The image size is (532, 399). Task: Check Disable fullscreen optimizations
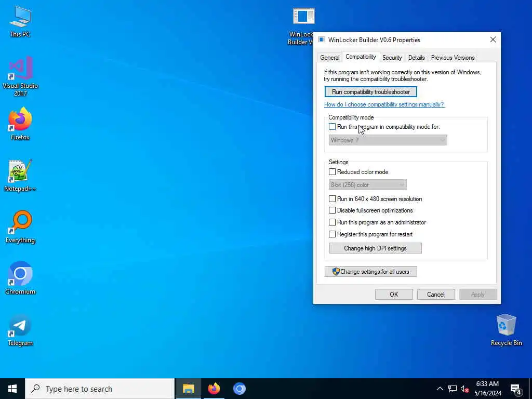click(x=332, y=210)
